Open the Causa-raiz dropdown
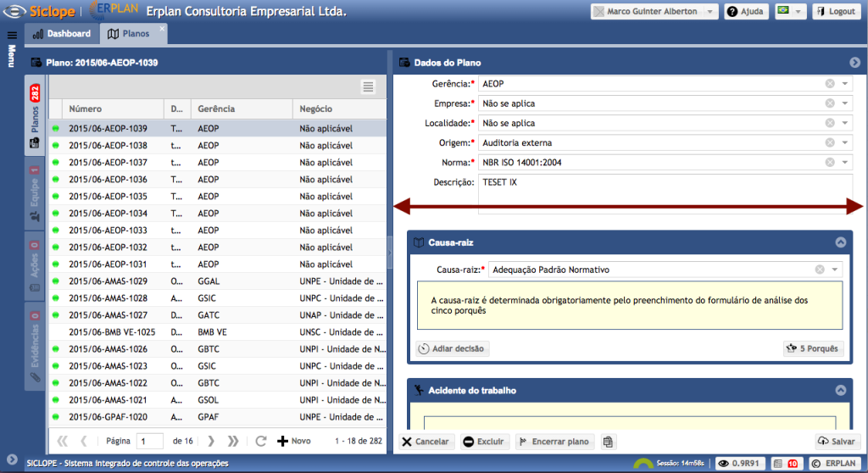 [835, 270]
